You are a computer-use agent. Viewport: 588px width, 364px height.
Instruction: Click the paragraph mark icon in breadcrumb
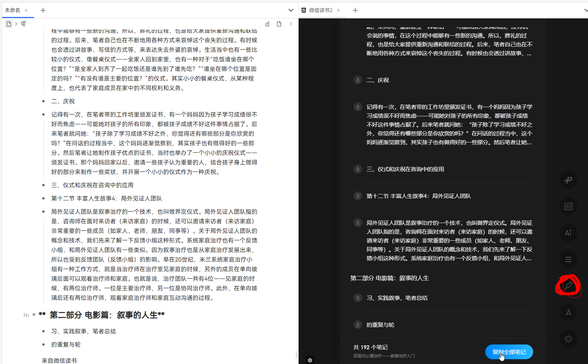24,24
